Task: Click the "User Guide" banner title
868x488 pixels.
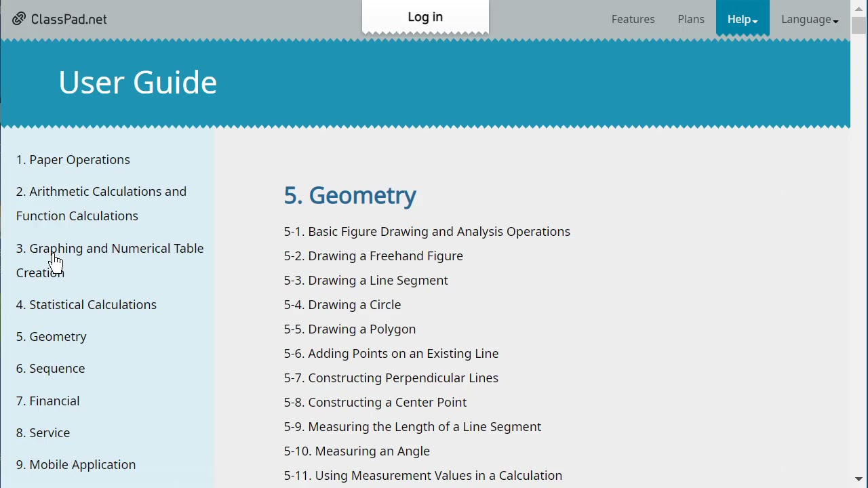Action: point(138,82)
